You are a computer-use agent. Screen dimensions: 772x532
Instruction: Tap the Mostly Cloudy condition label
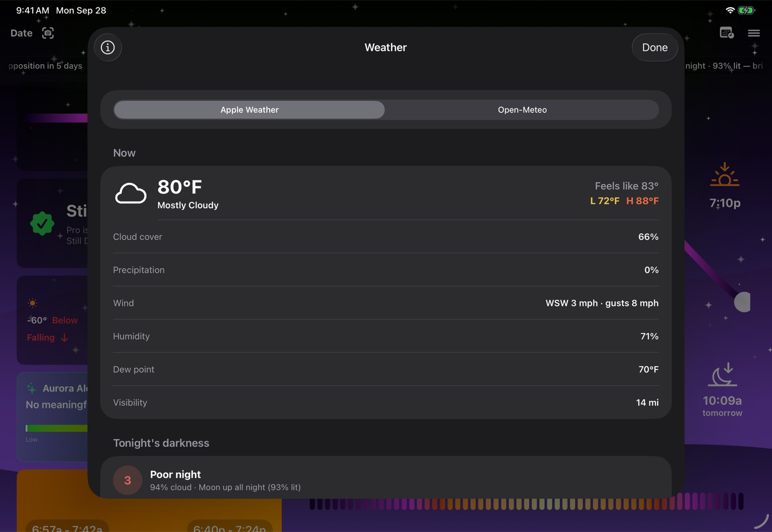(188, 205)
